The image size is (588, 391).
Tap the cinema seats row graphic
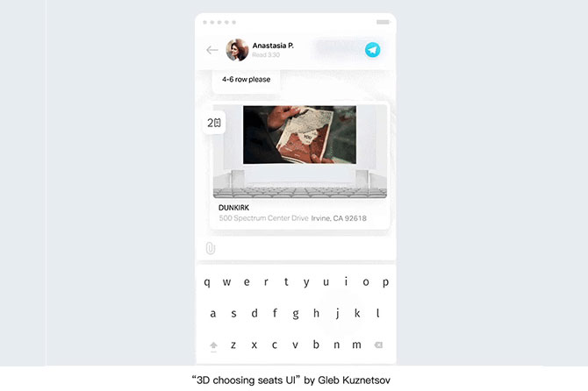[299, 192]
